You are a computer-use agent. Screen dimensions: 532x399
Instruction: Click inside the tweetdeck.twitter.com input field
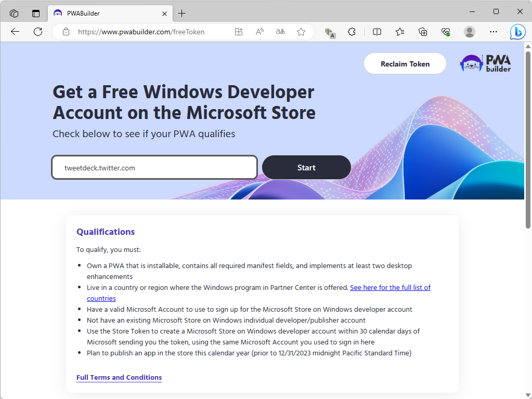pos(154,167)
